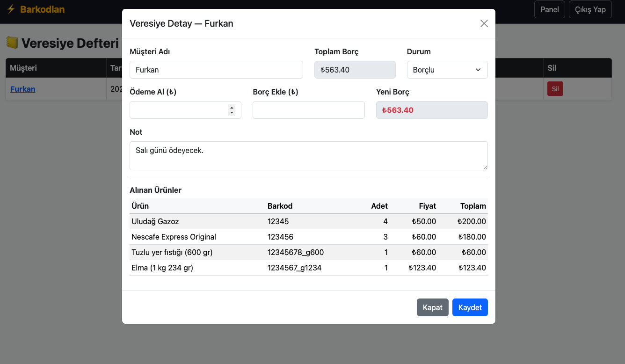Click Çıkış Yap in the header
The image size is (625, 364).
point(590,9)
